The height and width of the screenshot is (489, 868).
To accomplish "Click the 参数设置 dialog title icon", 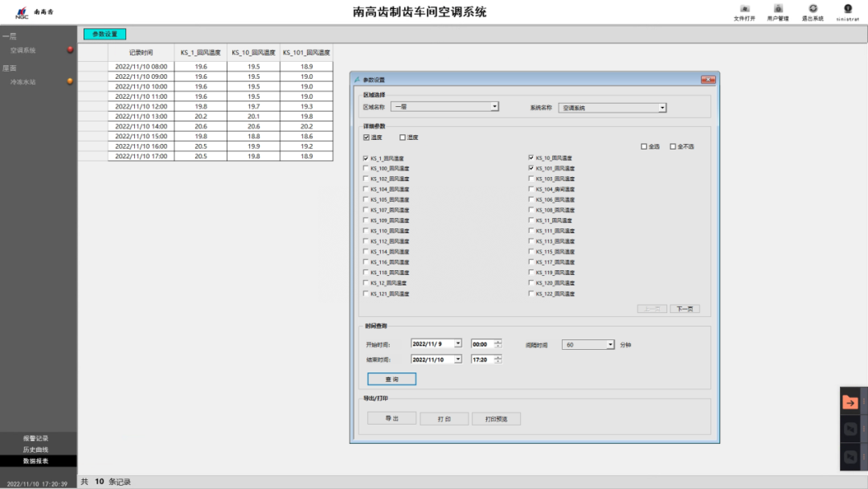I will tap(357, 80).
